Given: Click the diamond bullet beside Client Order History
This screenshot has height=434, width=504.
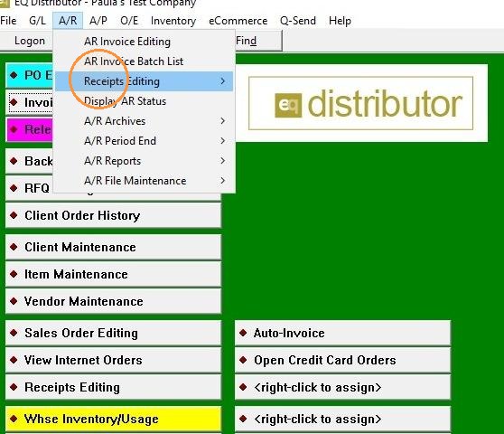Looking at the screenshot, I should click(14, 215).
